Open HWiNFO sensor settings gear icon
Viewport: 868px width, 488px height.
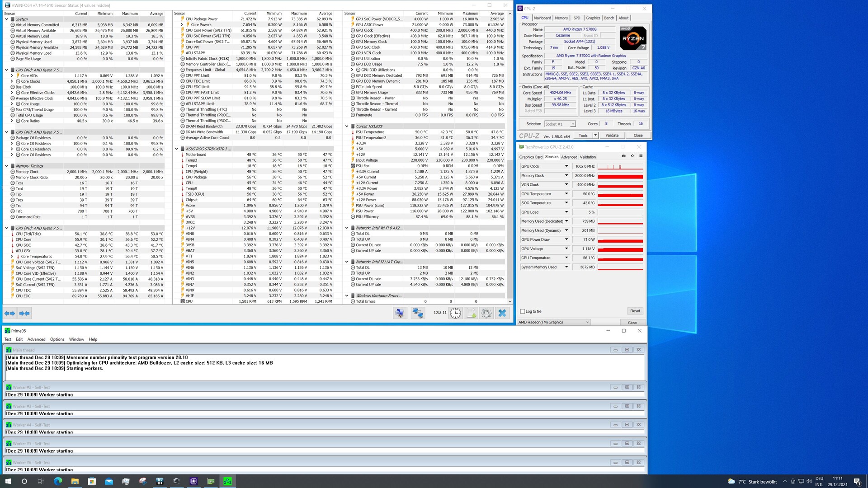486,313
